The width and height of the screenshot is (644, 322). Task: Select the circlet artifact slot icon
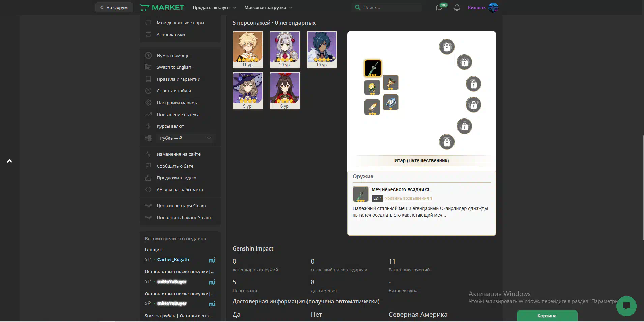tap(391, 102)
